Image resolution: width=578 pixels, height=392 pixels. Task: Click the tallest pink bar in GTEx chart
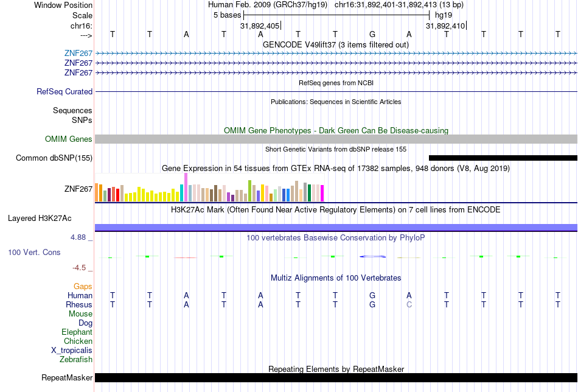pos(186,187)
